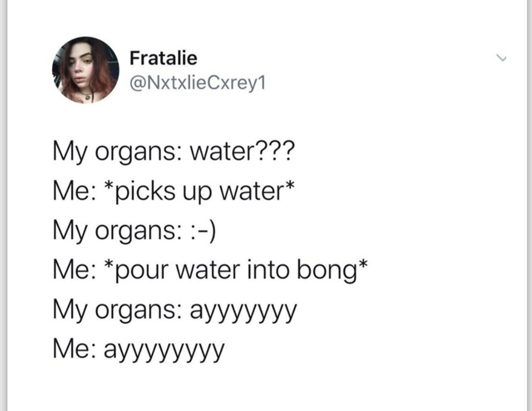Open Fratalie's circular profile picture

point(86,70)
